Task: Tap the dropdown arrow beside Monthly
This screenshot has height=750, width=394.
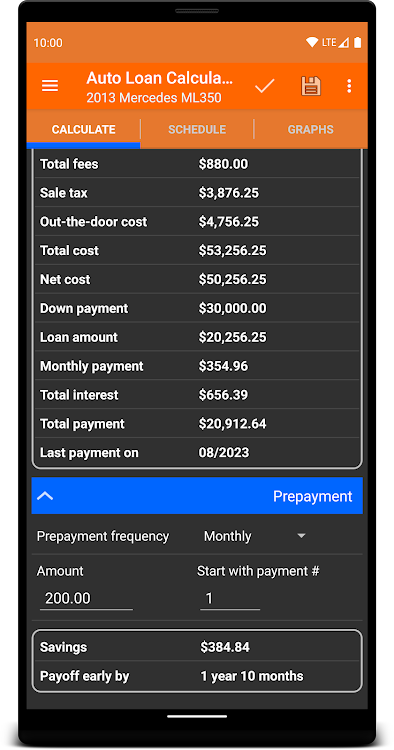Action: pos(301,536)
